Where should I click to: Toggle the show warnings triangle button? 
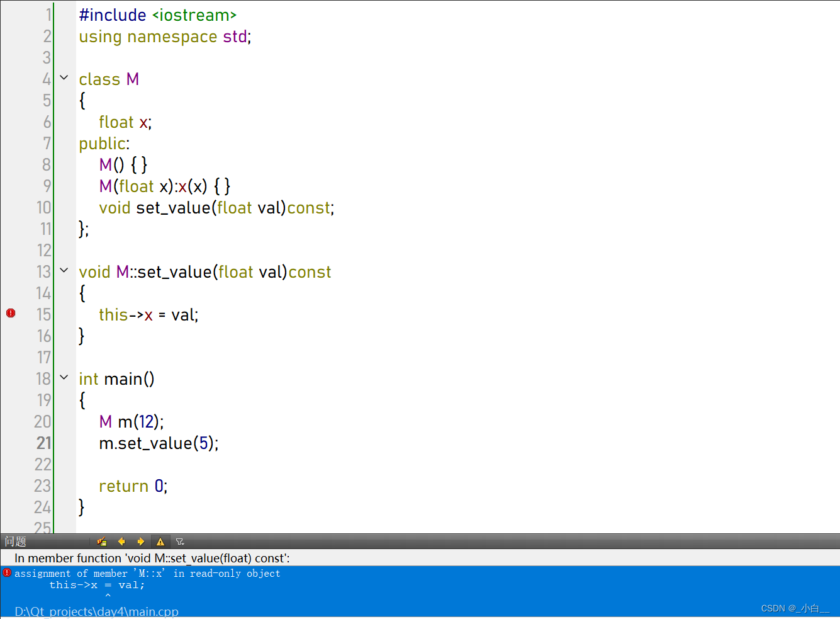coord(160,542)
